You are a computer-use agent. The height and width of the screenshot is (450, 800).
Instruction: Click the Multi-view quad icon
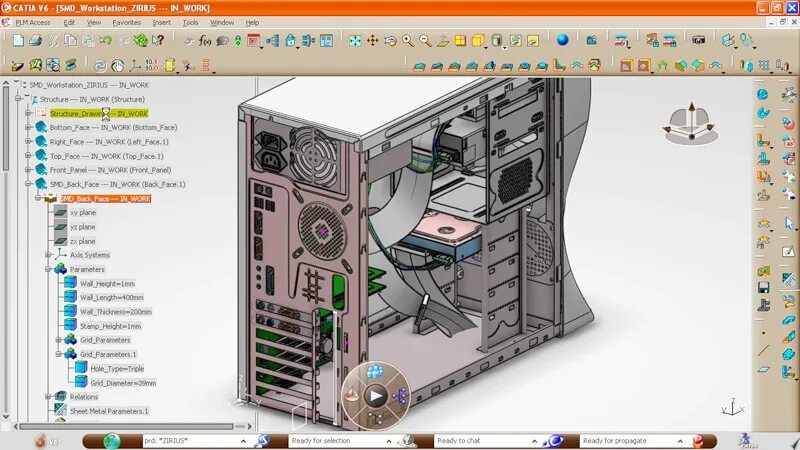460,41
